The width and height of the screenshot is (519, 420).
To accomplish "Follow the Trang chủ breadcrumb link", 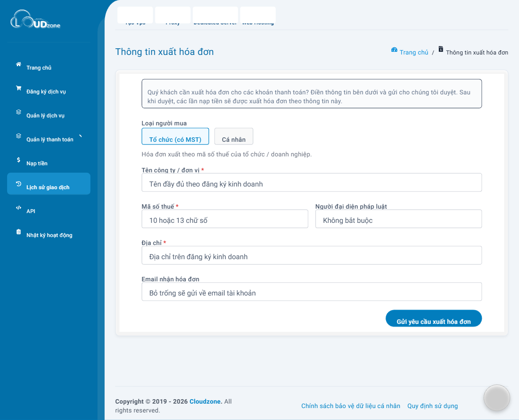I will pyautogui.click(x=414, y=52).
